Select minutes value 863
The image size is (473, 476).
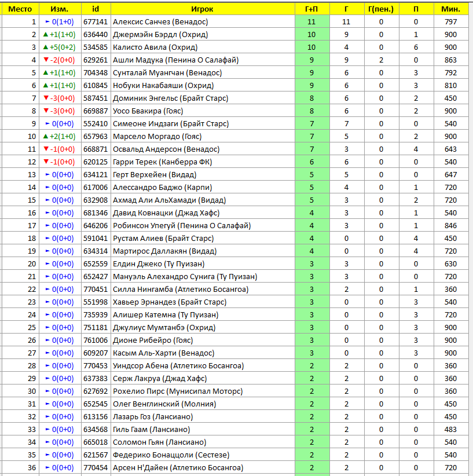pos(451,60)
